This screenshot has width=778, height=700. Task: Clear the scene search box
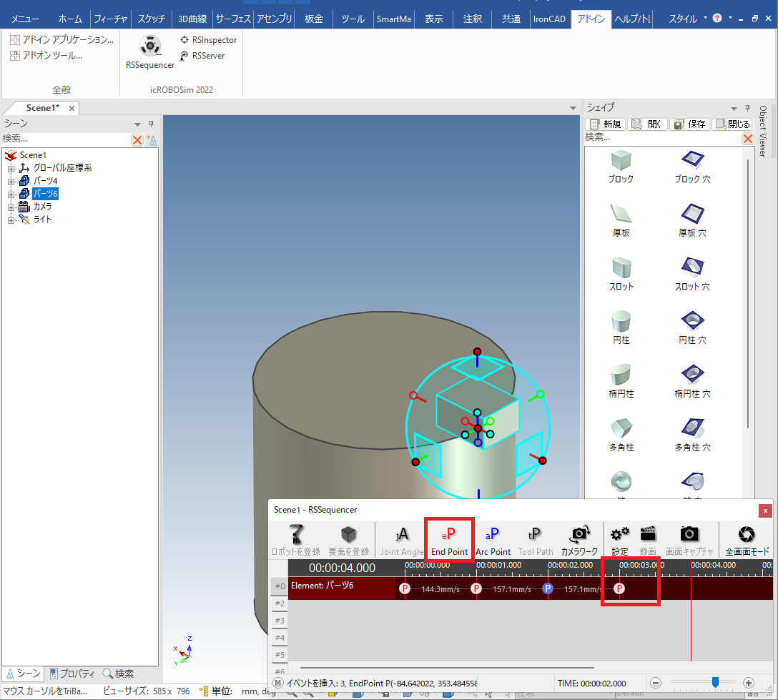point(137,139)
